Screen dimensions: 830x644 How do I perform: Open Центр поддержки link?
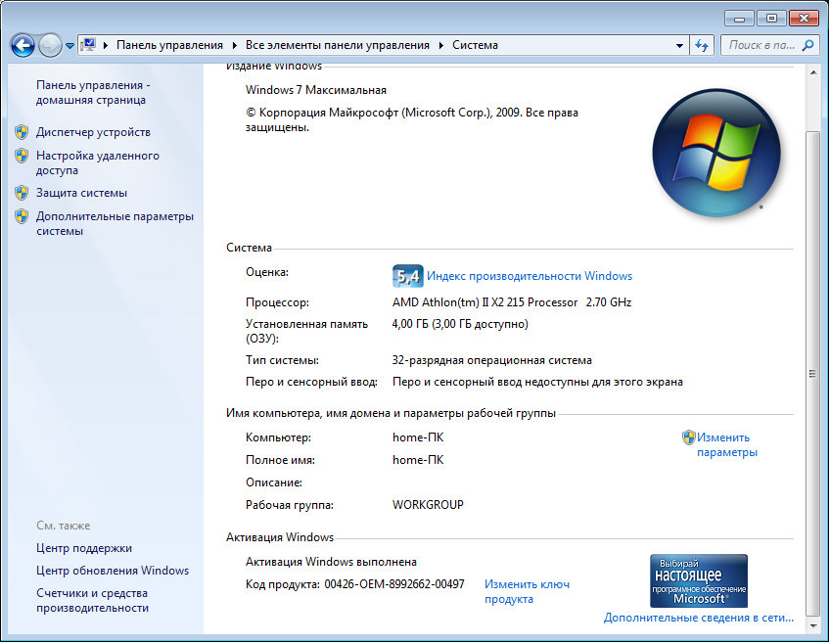[84, 548]
